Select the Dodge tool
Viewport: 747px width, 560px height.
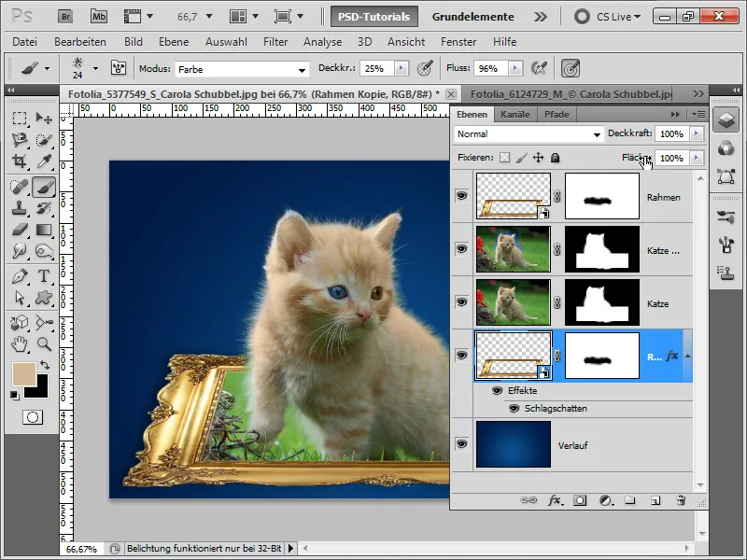(44, 250)
